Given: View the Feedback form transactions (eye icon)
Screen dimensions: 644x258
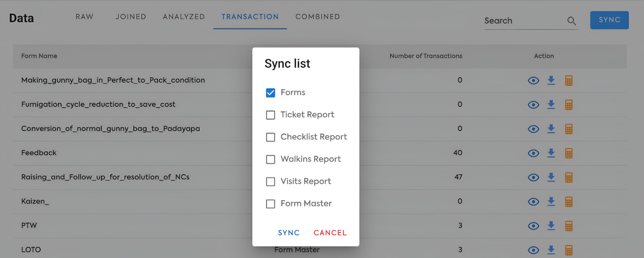Looking at the screenshot, I should [x=533, y=153].
